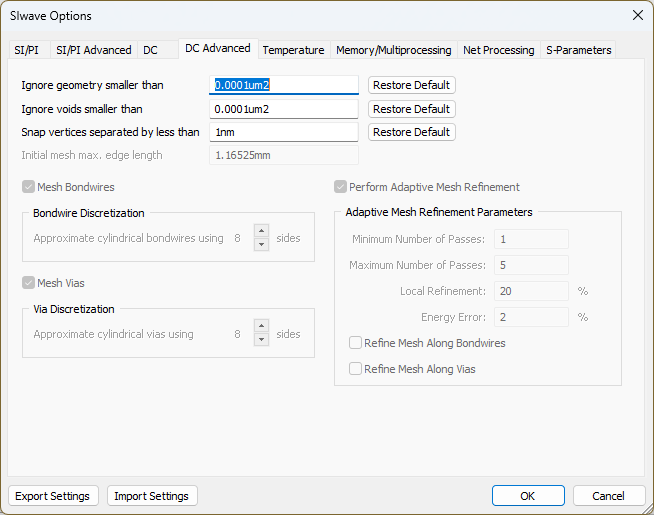Decrease via sides with down arrow
This screenshot has height=515, width=654.
[x=262, y=339]
